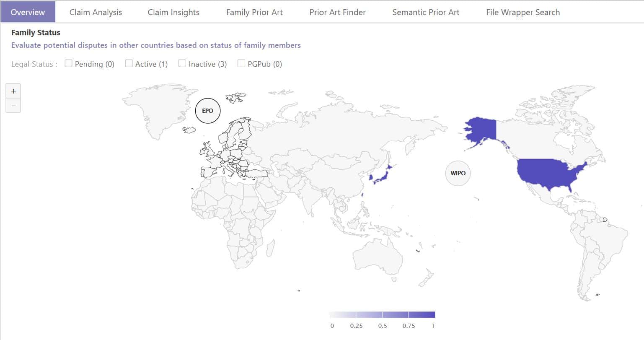Switch to the Claim Analysis tab
Viewport: 644px width, 340px height.
click(96, 12)
